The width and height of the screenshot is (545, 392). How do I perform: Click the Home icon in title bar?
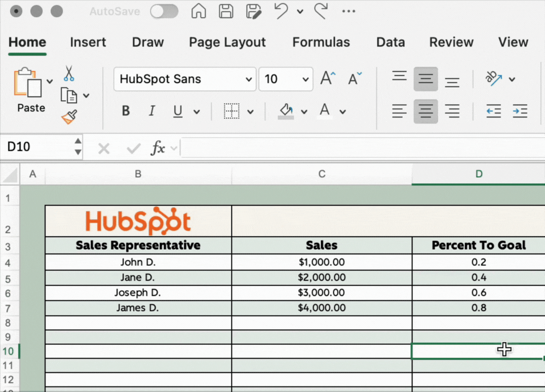click(199, 11)
